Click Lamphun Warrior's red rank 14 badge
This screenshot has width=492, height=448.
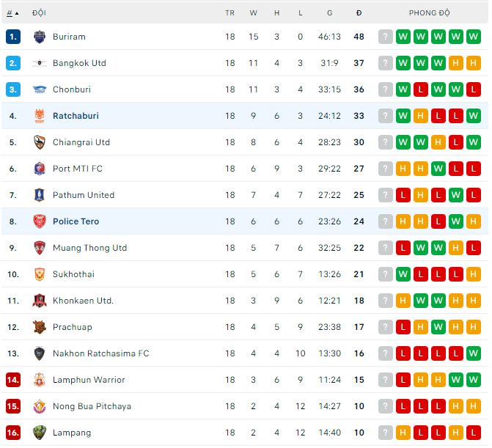tap(13, 380)
